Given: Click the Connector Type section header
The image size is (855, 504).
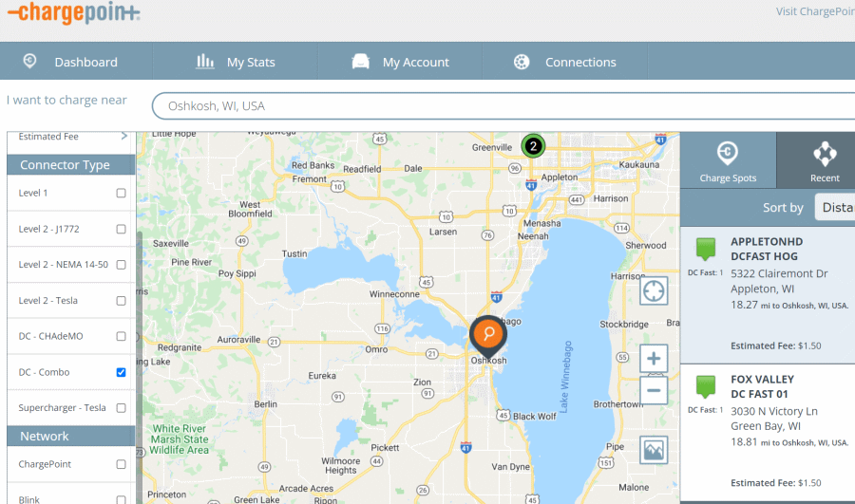Looking at the screenshot, I should tap(71, 164).
